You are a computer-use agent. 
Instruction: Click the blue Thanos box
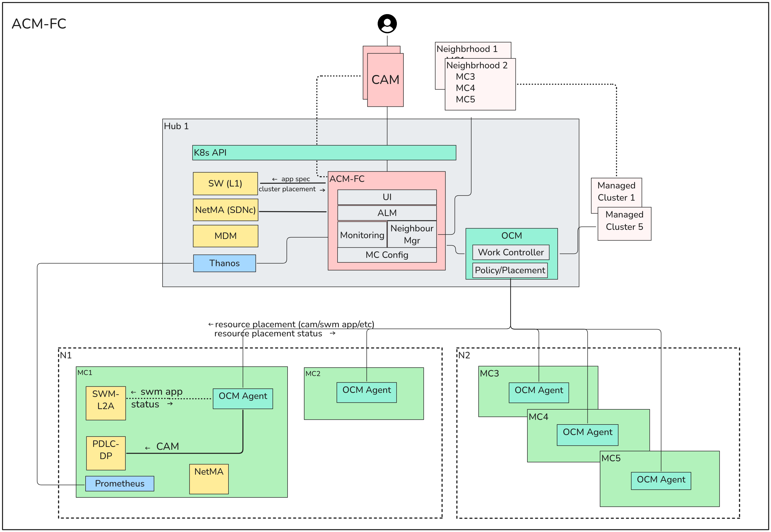(x=224, y=263)
